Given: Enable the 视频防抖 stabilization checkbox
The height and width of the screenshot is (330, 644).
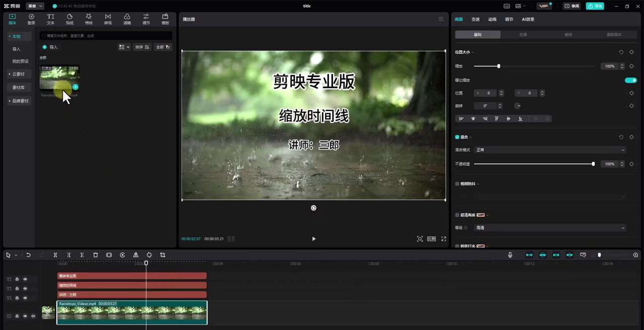Looking at the screenshot, I should 457,184.
